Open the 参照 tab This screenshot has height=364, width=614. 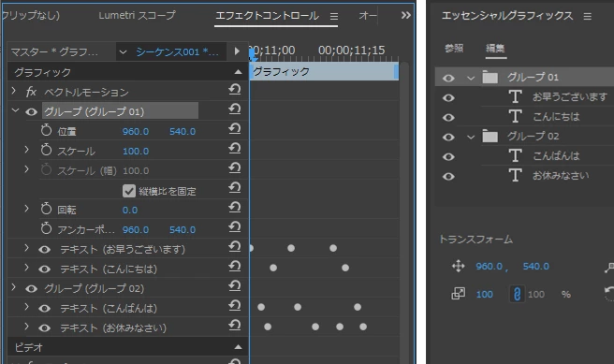point(454,48)
